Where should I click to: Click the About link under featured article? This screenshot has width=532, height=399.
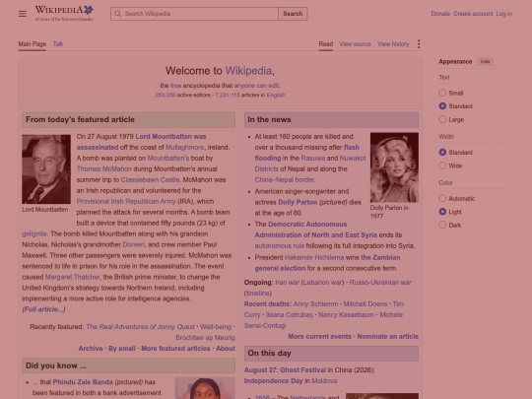pos(226,349)
